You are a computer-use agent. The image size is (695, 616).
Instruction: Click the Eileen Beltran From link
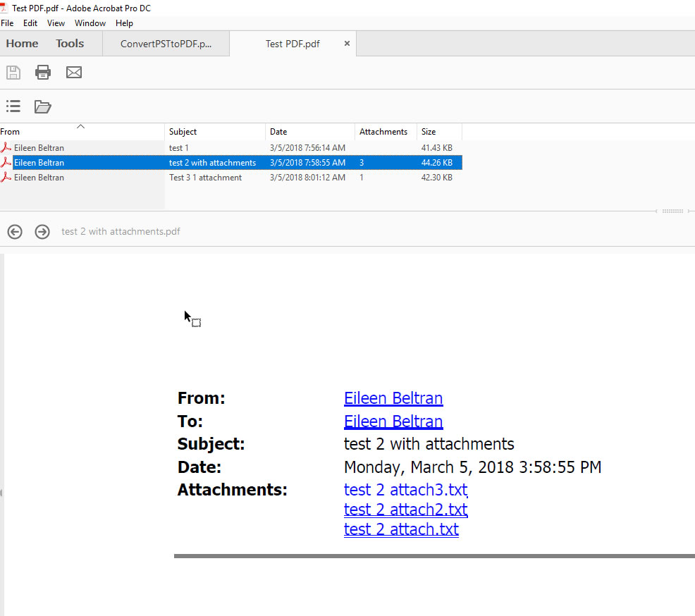(393, 398)
